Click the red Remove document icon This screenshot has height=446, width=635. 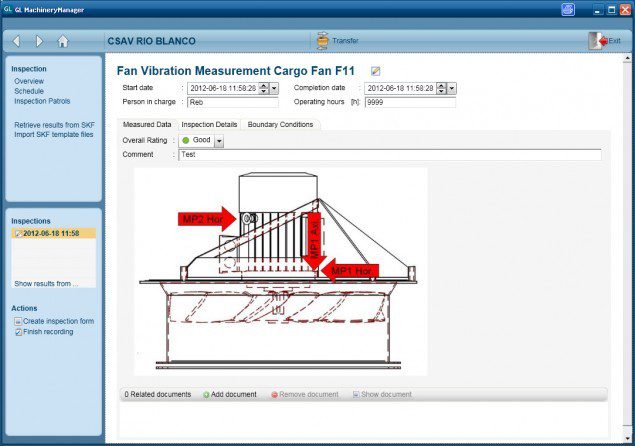(x=274, y=395)
